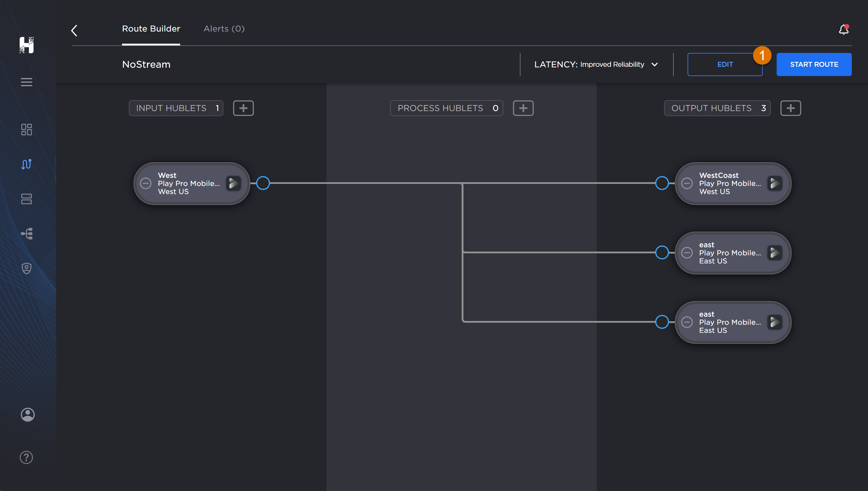
Task: Open the notification bell
Action: (x=843, y=30)
